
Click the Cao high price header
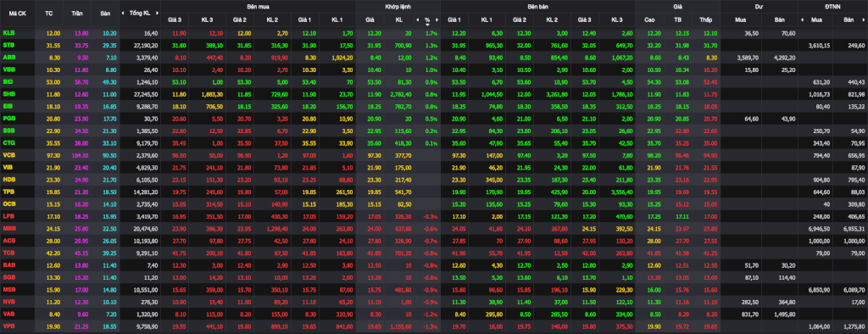point(649,20)
